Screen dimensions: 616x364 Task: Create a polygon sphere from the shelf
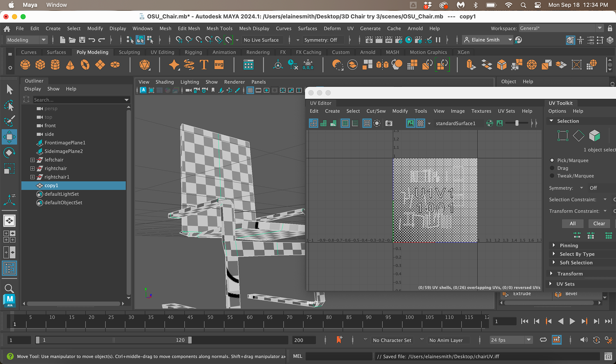point(25,65)
